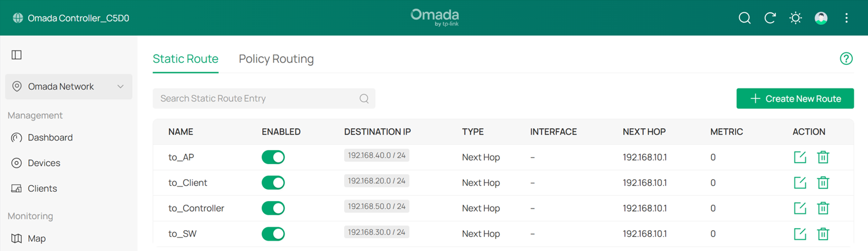Toggle off the to_Client route
The width and height of the screenshot is (868, 251).
point(273,183)
